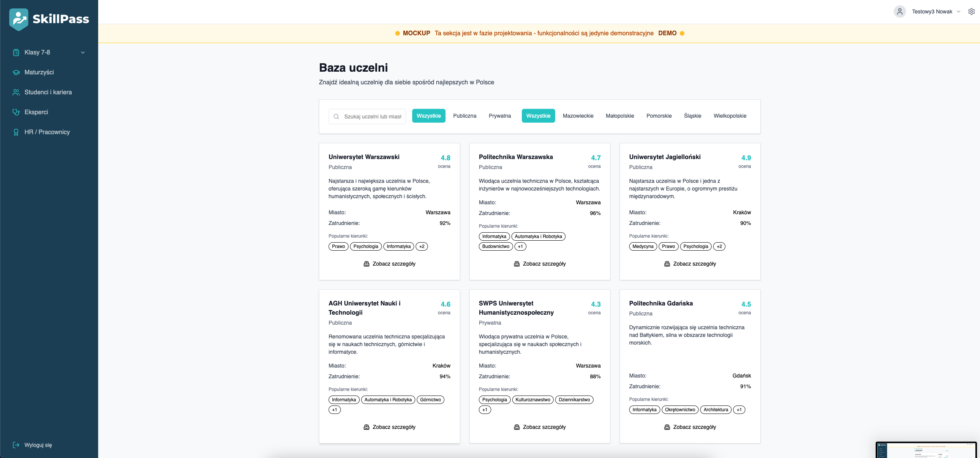
Task: Open the Testowy3 Nowak user dropdown arrow
Action: 959,11
